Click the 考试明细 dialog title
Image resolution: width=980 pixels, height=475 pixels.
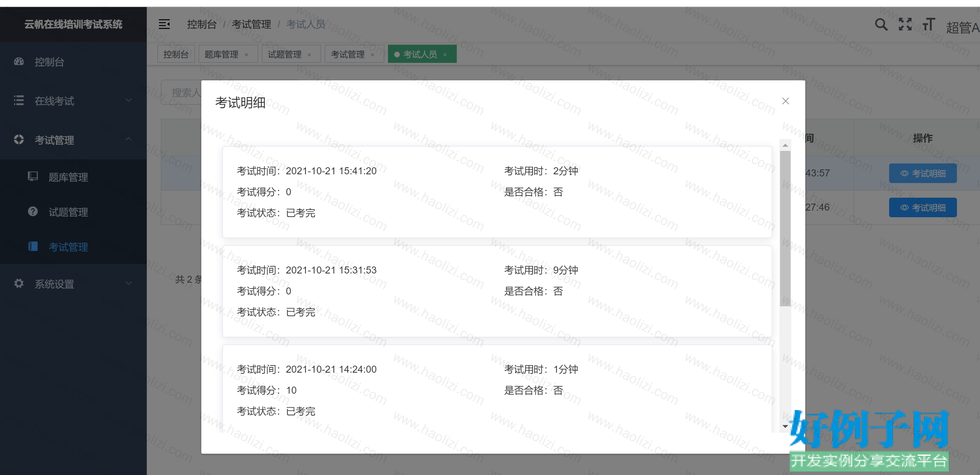point(240,102)
